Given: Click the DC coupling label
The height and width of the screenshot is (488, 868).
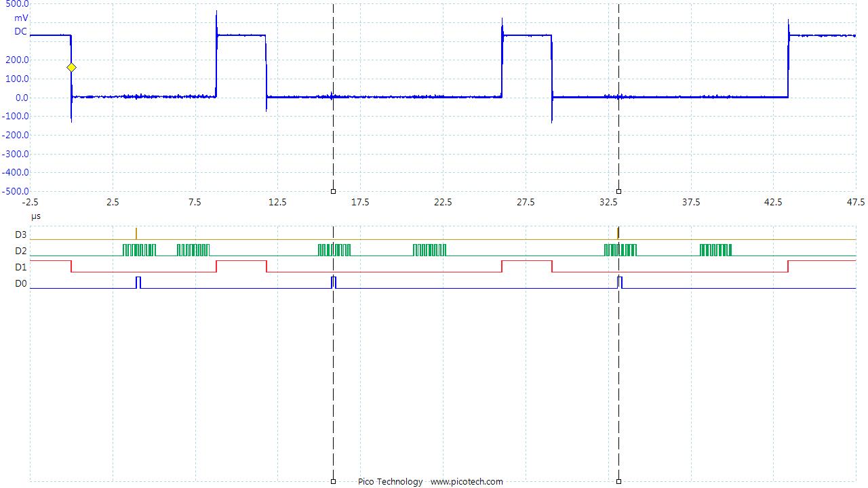Looking at the screenshot, I should click(x=20, y=30).
